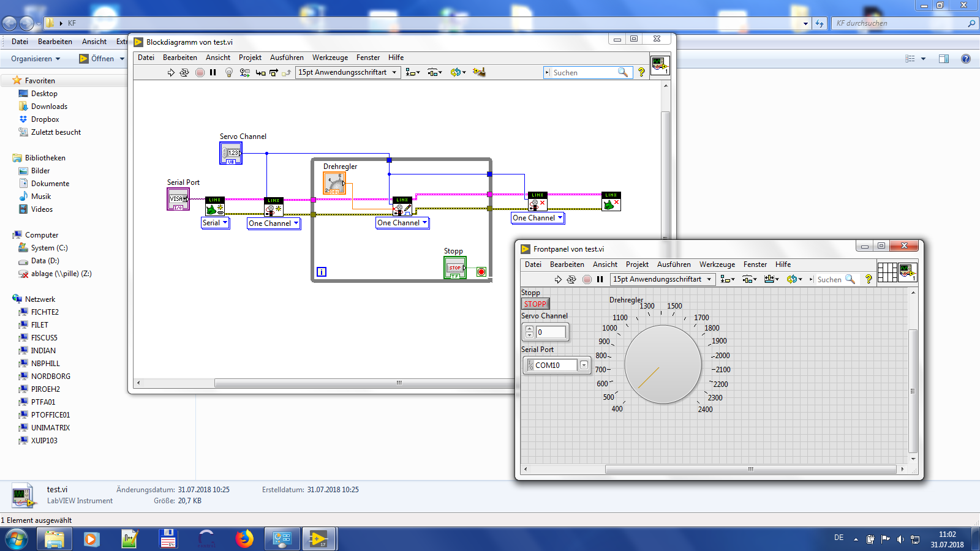This screenshot has height=551, width=980.
Task: Open Werkzeuge menu in block diagram window
Action: click(330, 58)
